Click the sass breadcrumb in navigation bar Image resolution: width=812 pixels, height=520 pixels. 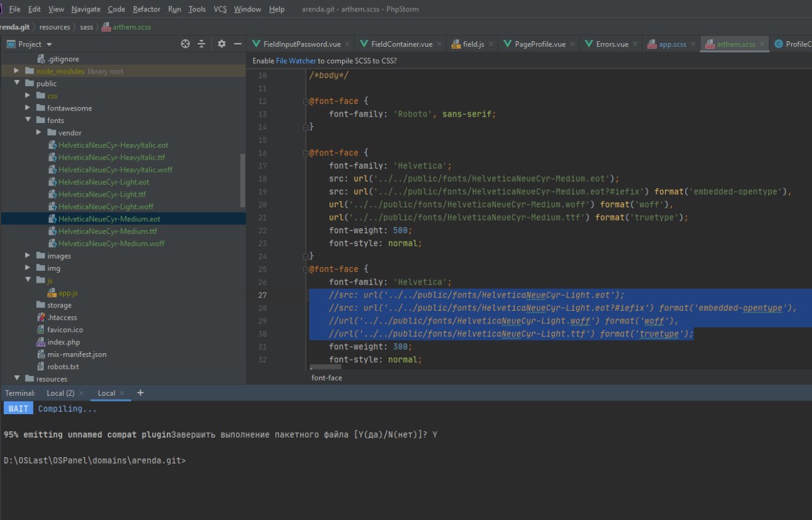(x=86, y=27)
